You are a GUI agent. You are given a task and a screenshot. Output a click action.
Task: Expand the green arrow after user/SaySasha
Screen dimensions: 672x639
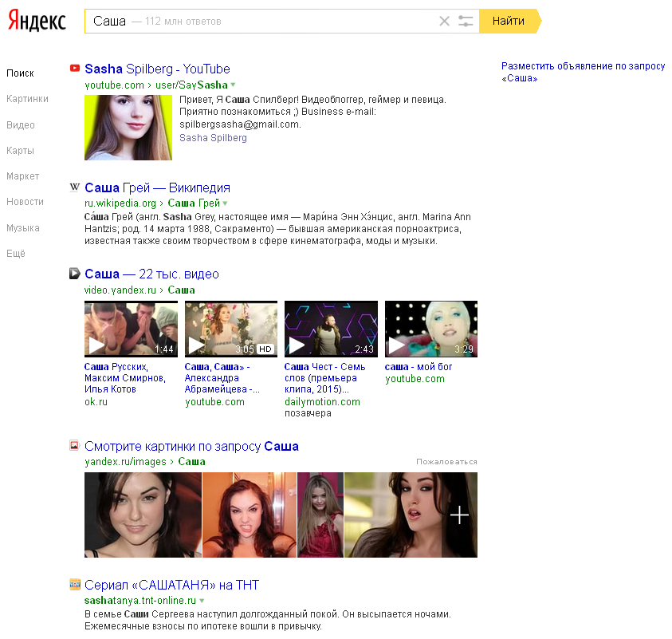pos(233,85)
